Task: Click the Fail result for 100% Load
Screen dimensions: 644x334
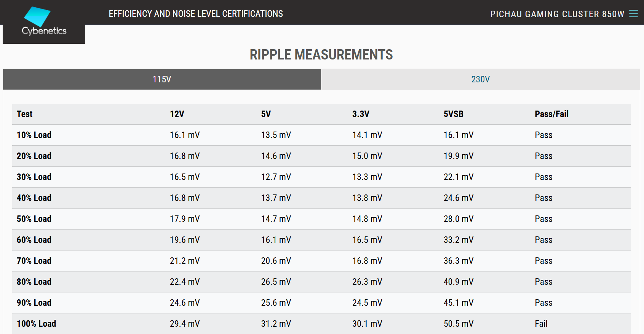Action: click(x=541, y=324)
